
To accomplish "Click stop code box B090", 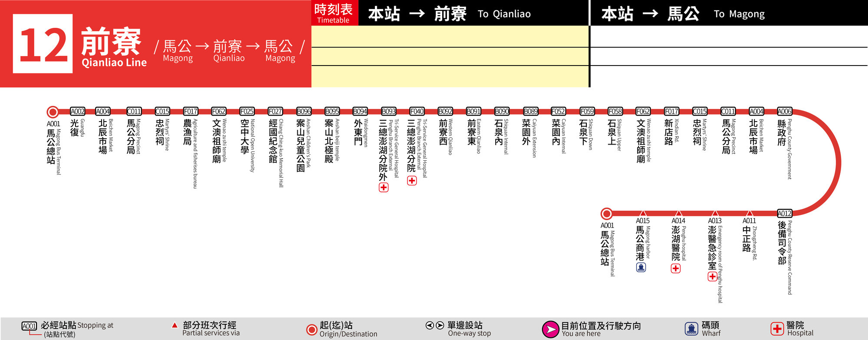I will pyautogui.click(x=502, y=112).
